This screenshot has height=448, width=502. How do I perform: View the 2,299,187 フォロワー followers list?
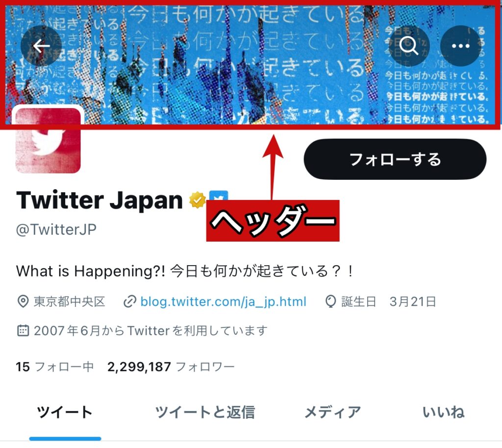coord(171,367)
